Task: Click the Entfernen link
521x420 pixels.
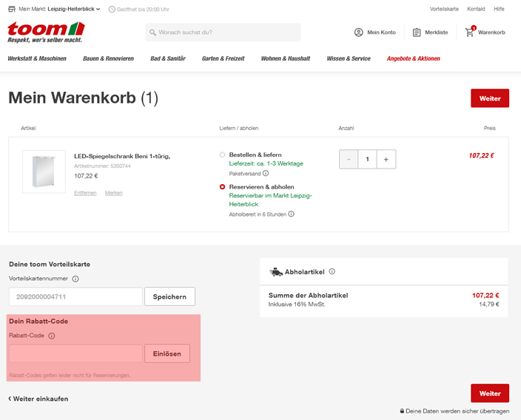Action: (x=85, y=193)
